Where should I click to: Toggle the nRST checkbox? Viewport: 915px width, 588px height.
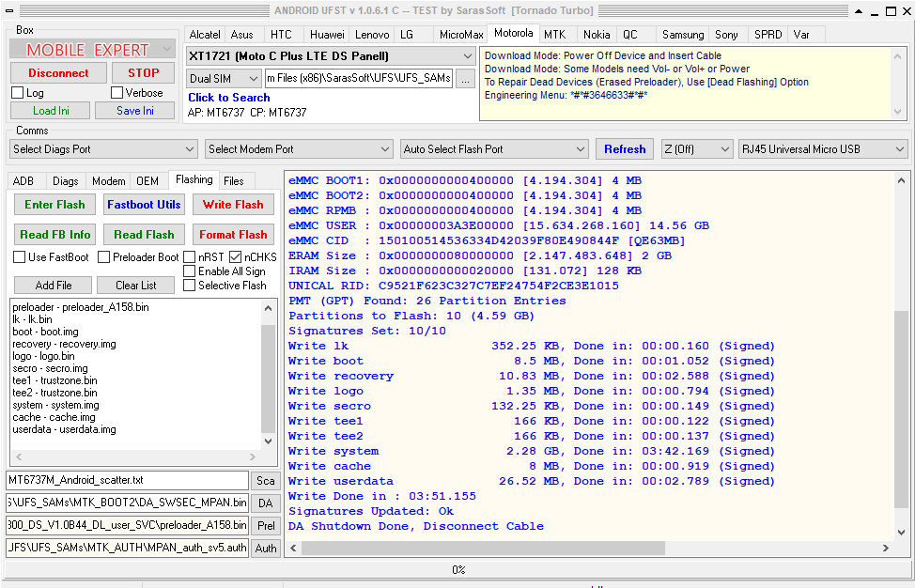189,257
